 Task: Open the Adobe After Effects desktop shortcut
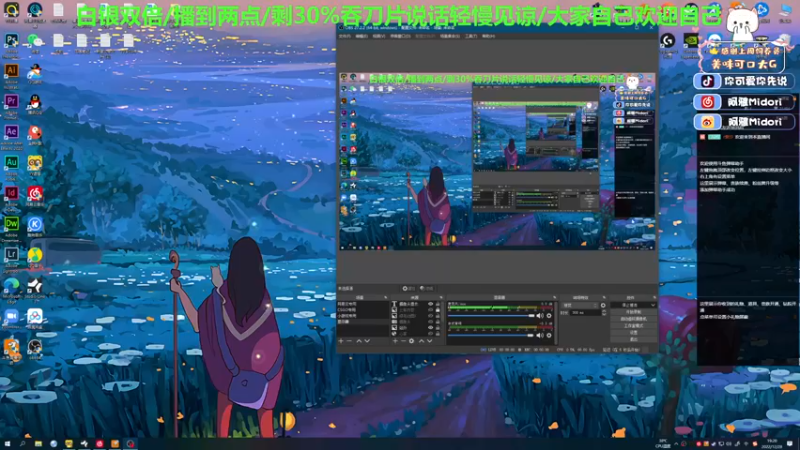click(x=11, y=132)
